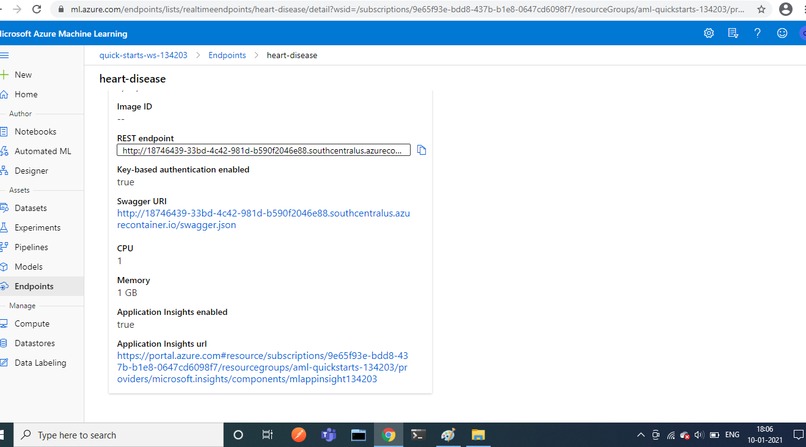The width and height of the screenshot is (806, 447).
Task: Go forward in browser
Action: tap(17, 9)
